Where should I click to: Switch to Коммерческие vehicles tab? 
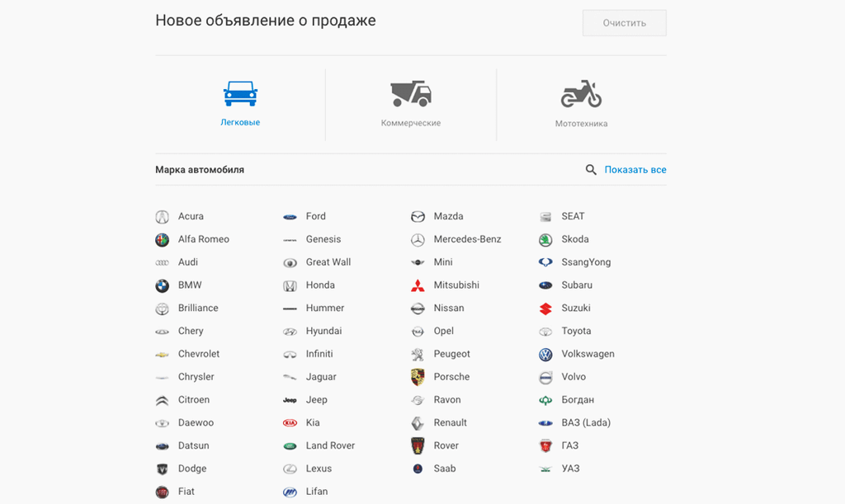coord(411,105)
